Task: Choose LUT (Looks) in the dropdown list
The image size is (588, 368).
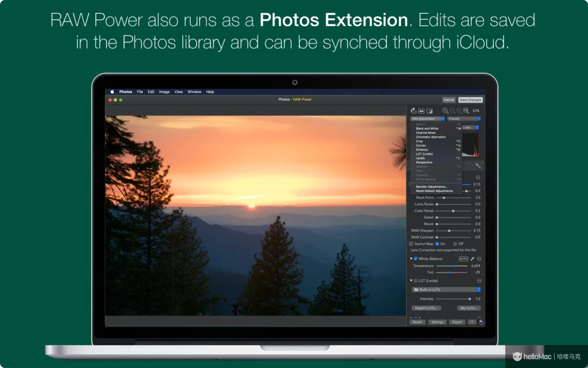Action: coord(436,154)
